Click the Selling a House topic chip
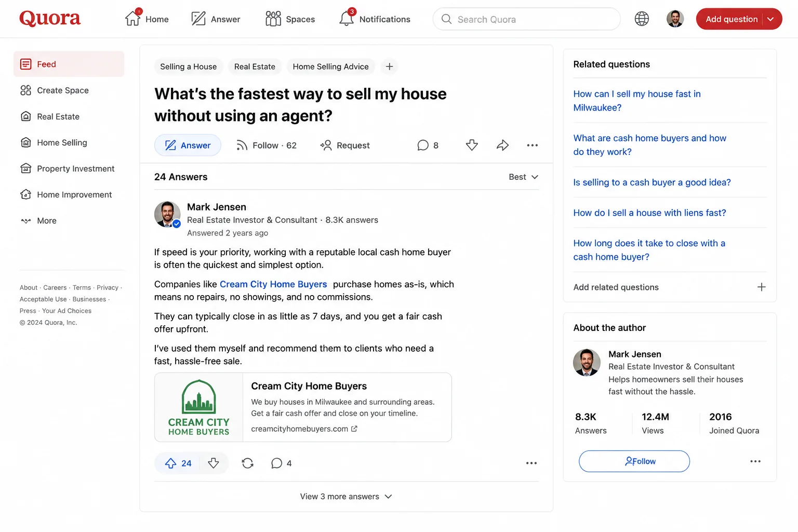This screenshot has width=798, height=532. coord(189,66)
